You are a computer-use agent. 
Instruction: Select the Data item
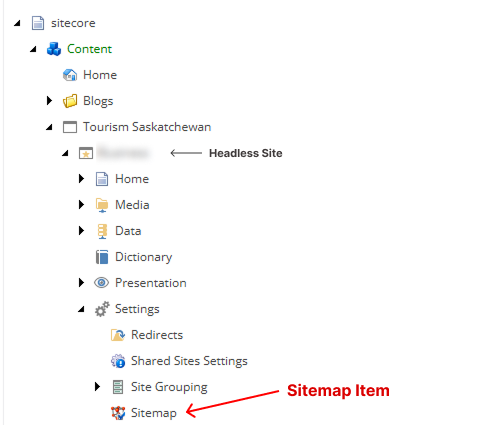tap(128, 231)
